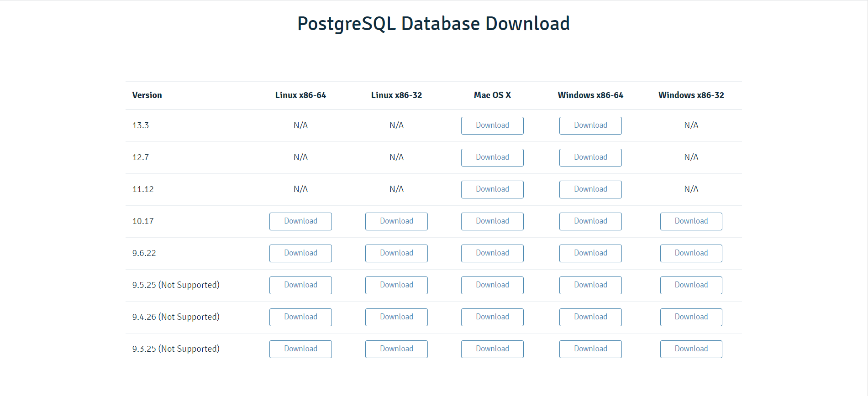Download version 11.12 for Mac OS X
This screenshot has height=396, width=868.
click(x=492, y=189)
